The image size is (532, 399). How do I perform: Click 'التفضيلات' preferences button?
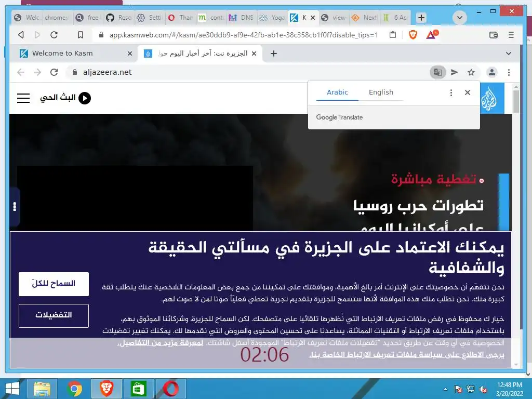click(x=54, y=315)
